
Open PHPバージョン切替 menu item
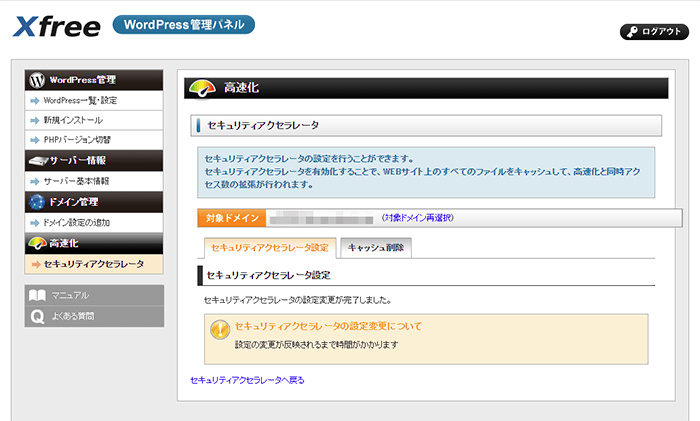[x=94, y=140]
